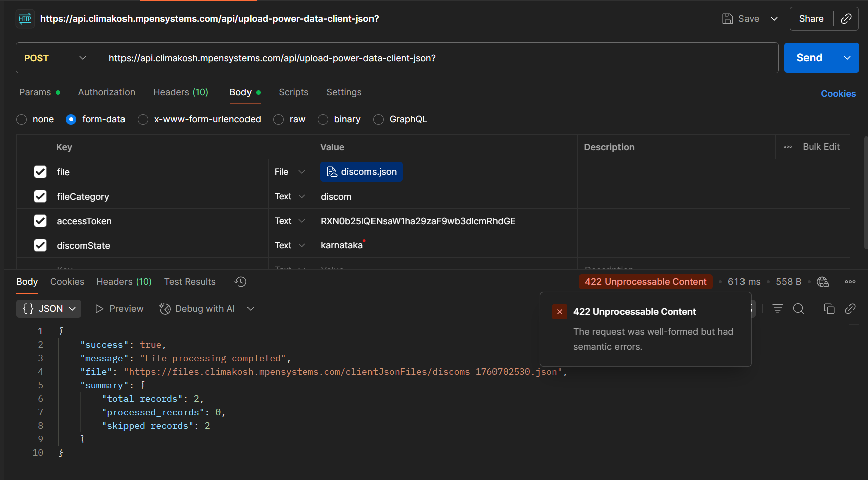
Task: Open the Cookies link on the right
Action: click(838, 94)
